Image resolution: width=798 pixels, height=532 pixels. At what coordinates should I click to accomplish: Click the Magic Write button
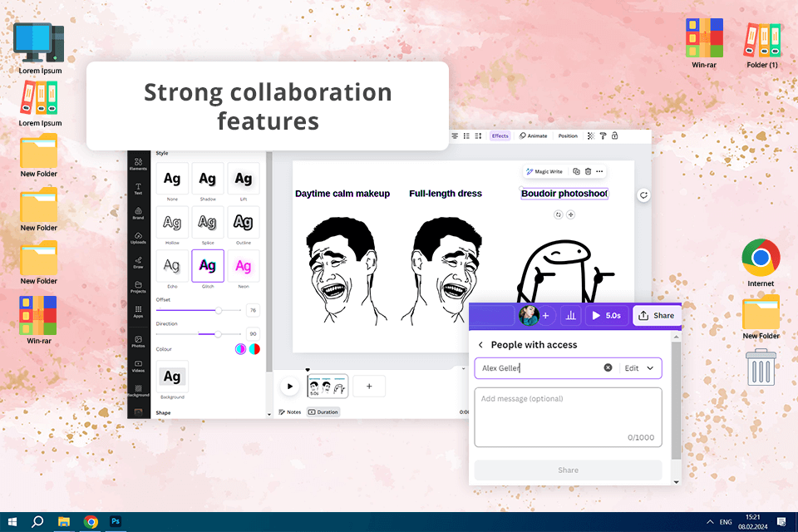pos(544,171)
